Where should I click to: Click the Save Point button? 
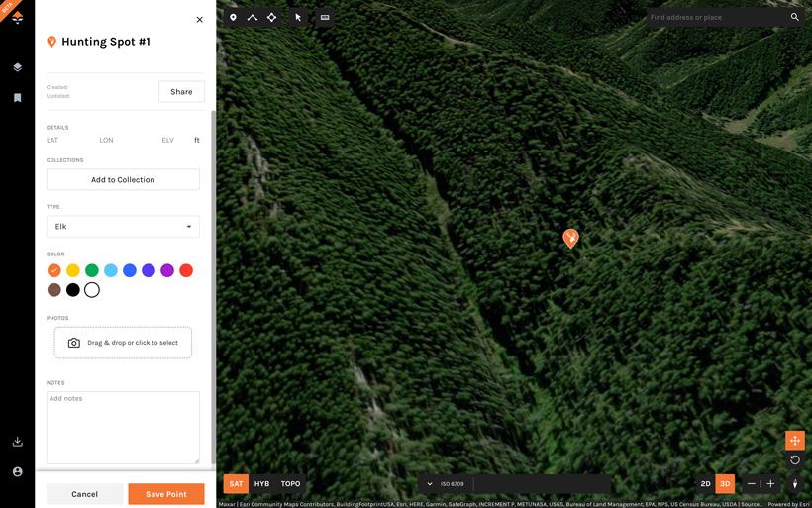coord(165,494)
